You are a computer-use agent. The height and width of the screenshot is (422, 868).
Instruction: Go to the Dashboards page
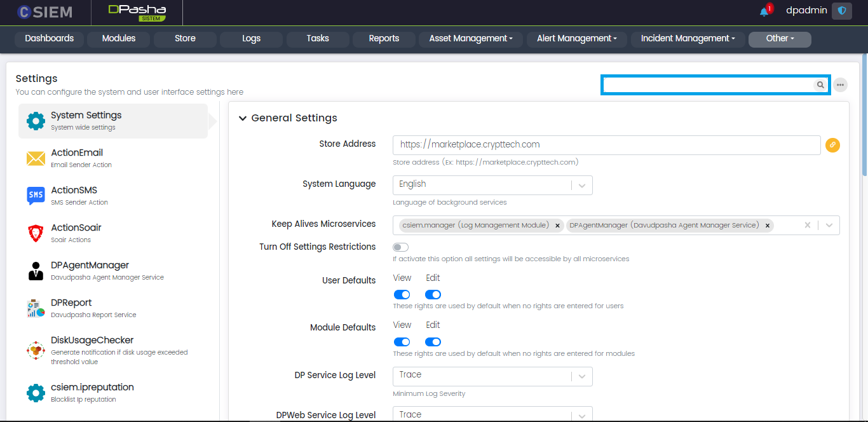tap(50, 39)
